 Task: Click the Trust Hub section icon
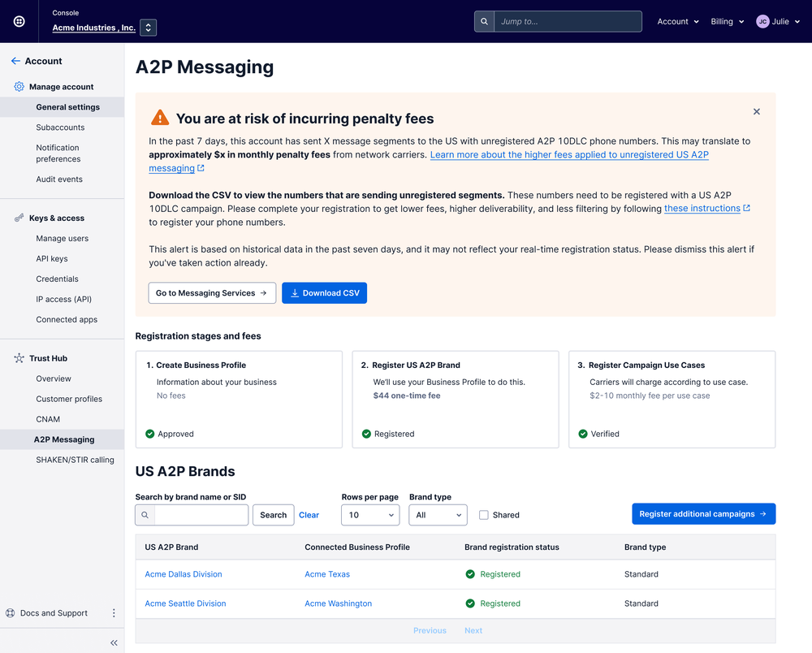pos(19,358)
